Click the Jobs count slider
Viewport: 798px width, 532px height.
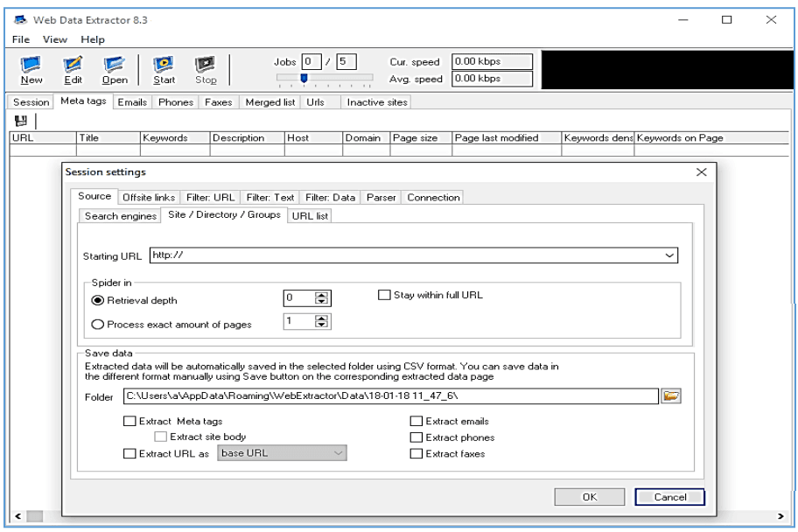(x=304, y=78)
